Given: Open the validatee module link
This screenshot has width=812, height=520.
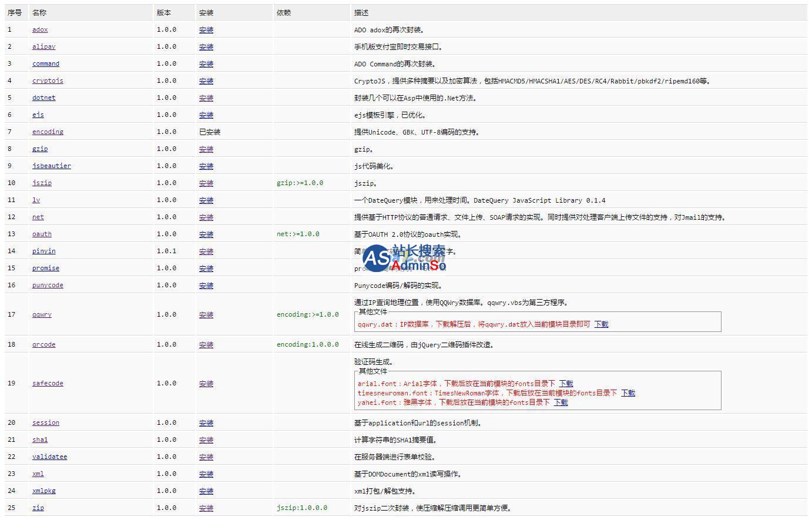Looking at the screenshot, I should tap(50, 457).
